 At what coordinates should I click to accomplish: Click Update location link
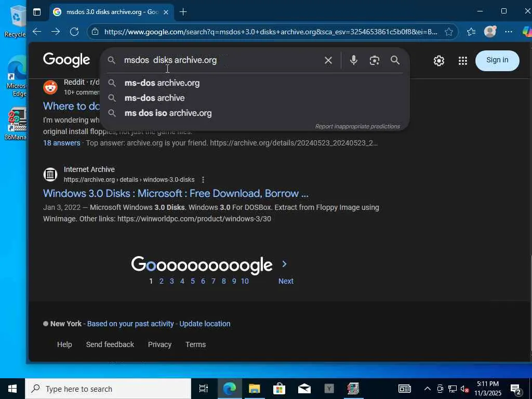[x=205, y=324]
